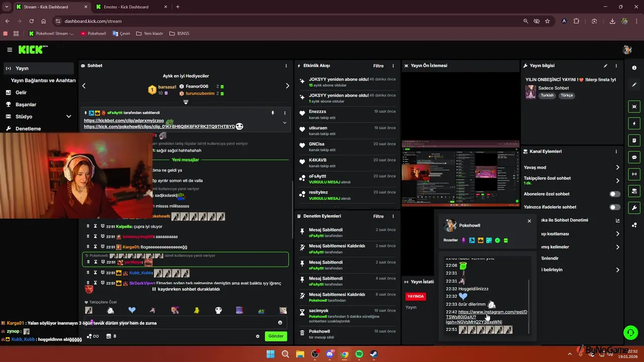
Task: Open the kickbot.com clip link
Action: pos(124,121)
